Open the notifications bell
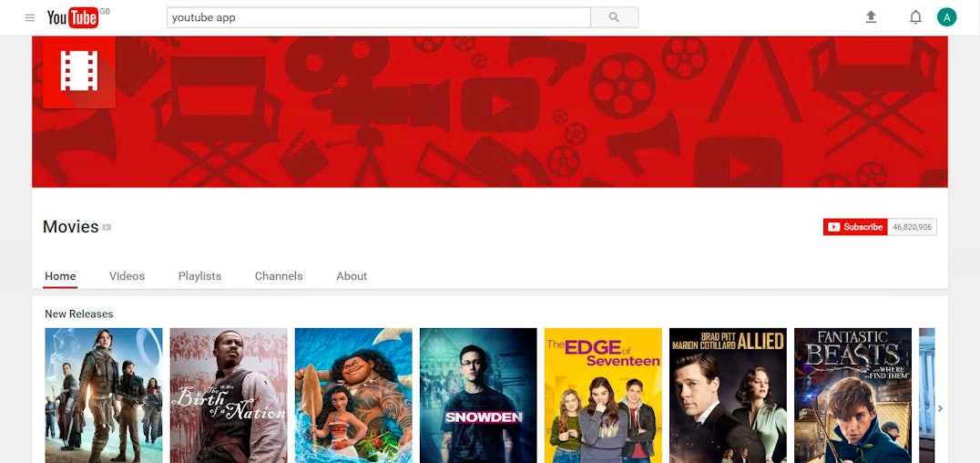980x463 pixels. (x=915, y=17)
